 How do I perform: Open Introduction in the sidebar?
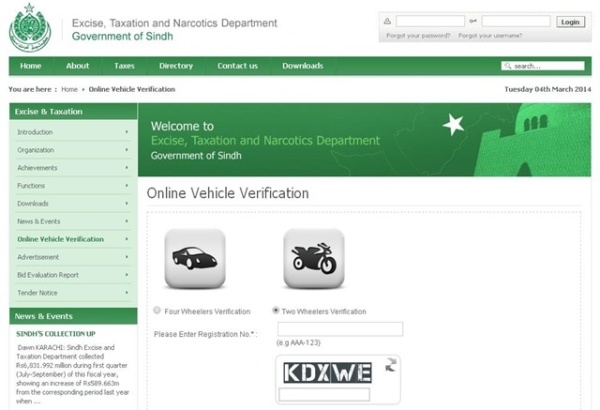point(35,132)
